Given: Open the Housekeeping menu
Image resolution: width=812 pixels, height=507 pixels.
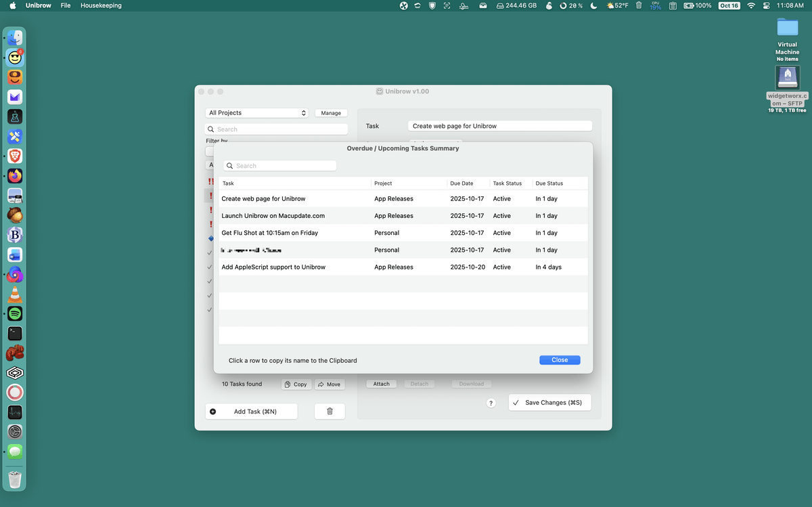Looking at the screenshot, I should click(101, 5).
